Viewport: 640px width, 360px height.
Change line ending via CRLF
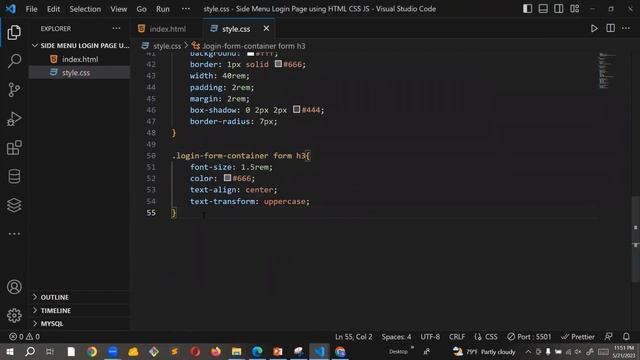457,337
